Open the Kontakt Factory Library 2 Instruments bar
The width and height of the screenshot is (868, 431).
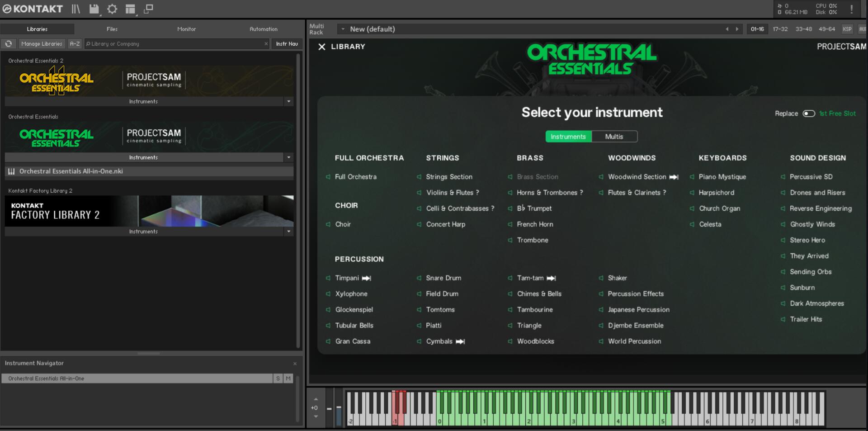click(144, 232)
